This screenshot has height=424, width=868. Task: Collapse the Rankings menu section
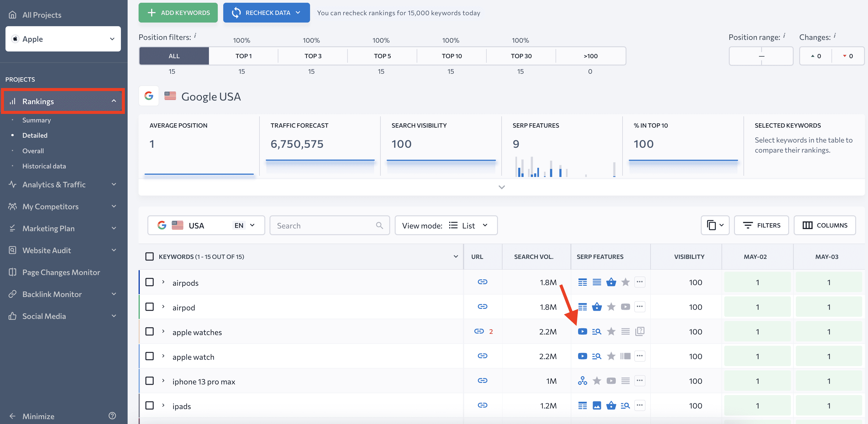114,101
